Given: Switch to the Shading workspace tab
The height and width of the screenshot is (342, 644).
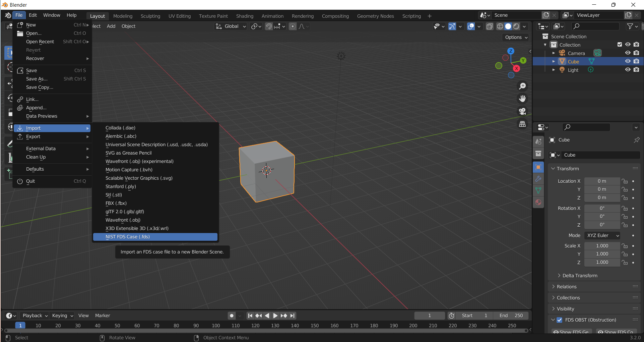Looking at the screenshot, I should 244,16.
